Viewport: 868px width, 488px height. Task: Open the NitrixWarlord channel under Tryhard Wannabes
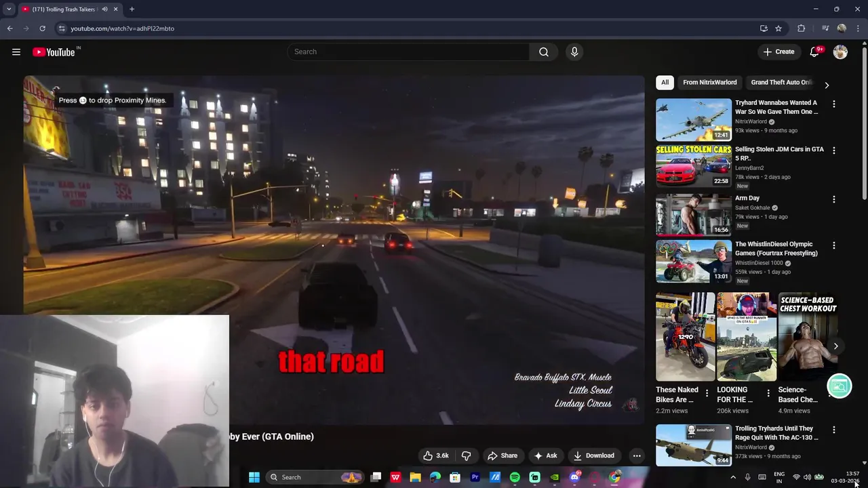point(751,122)
